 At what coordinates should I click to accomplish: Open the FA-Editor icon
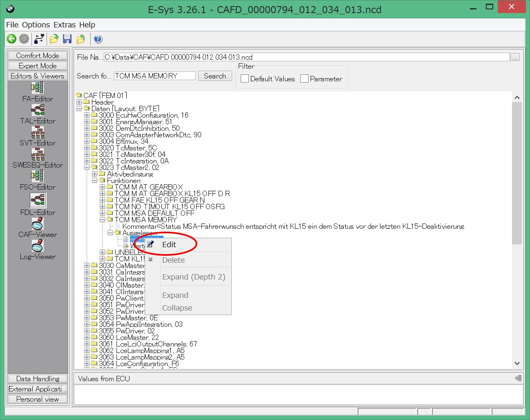(x=38, y=88)
